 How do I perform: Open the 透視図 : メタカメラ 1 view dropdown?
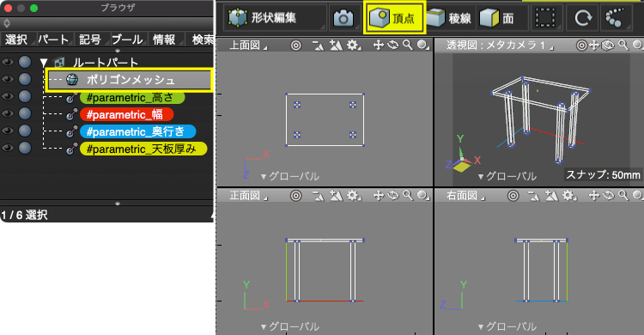click(x=501, y=45)
